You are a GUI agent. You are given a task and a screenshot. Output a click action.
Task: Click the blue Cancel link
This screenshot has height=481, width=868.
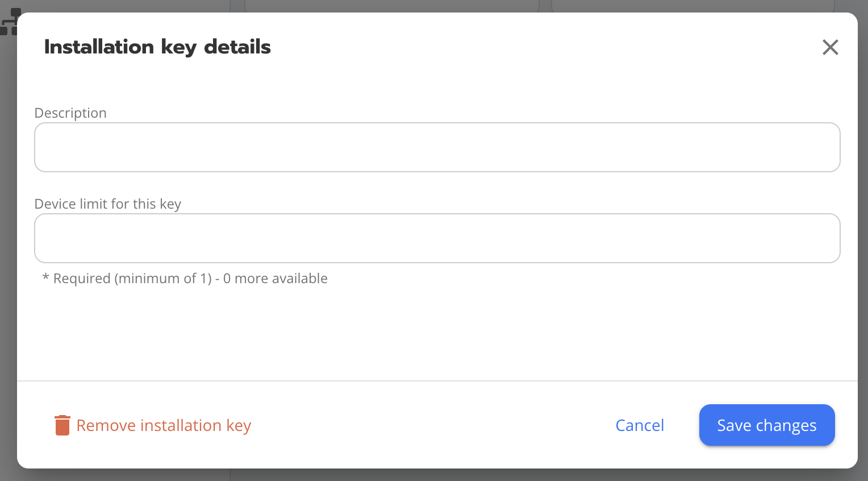(x=640, y=425)
